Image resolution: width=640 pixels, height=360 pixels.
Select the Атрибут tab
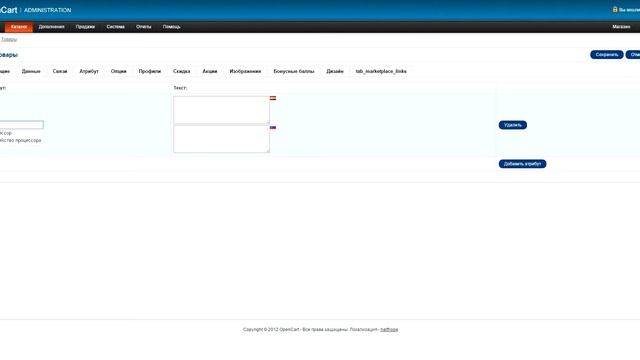[89, 71]
